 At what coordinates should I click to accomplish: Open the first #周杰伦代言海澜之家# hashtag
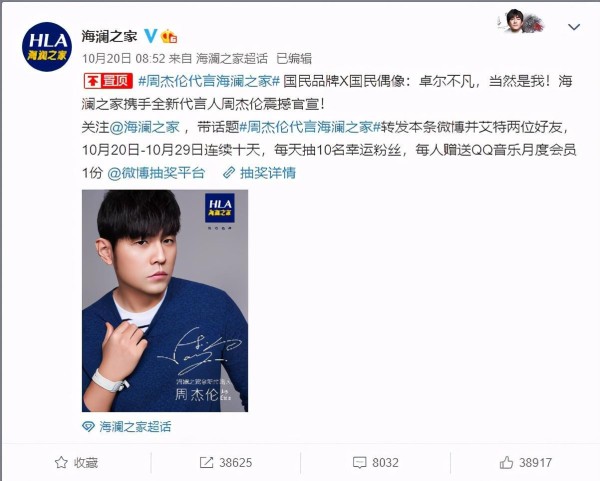tap(209, 81)
